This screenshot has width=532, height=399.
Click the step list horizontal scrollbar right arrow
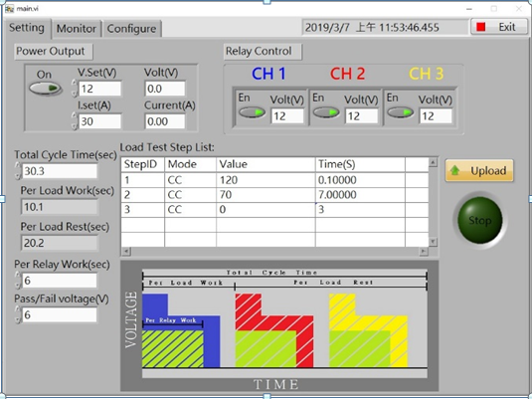click(x=424, y=252)
